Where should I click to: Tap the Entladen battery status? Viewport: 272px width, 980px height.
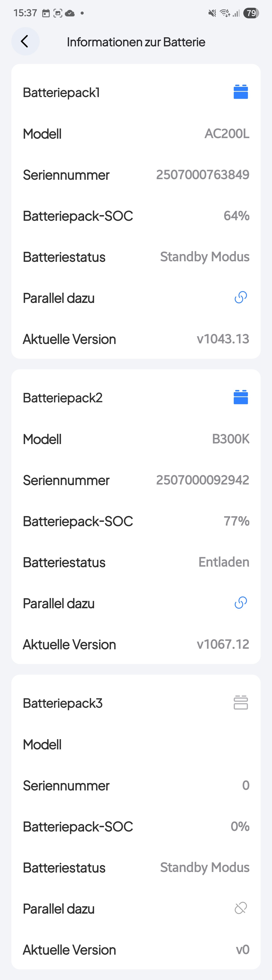click(x=224, y=562)
